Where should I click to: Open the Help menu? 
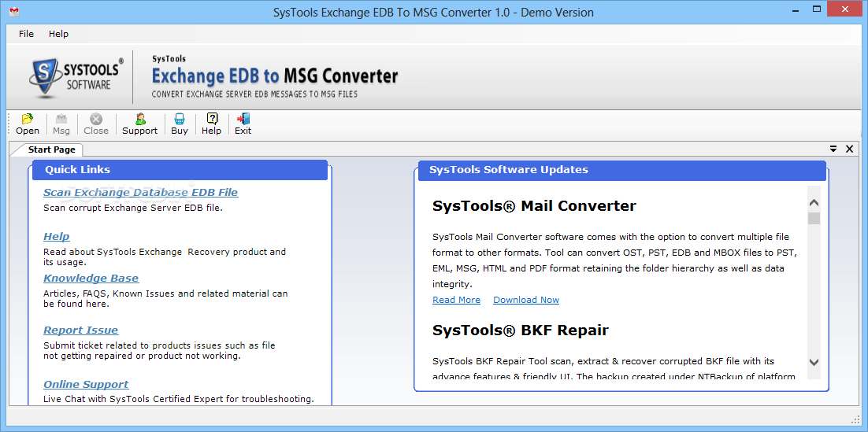pyautogui.click(x=58, y=34)
